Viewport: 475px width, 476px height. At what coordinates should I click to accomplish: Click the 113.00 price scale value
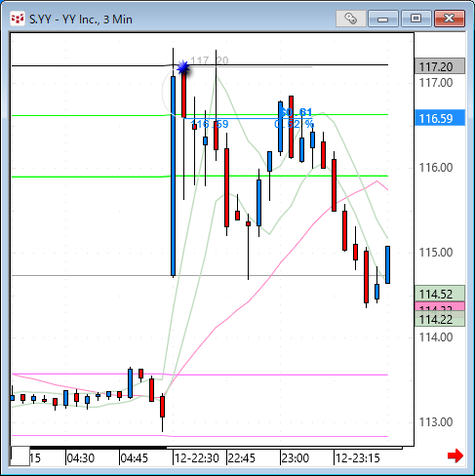(436, 422)
